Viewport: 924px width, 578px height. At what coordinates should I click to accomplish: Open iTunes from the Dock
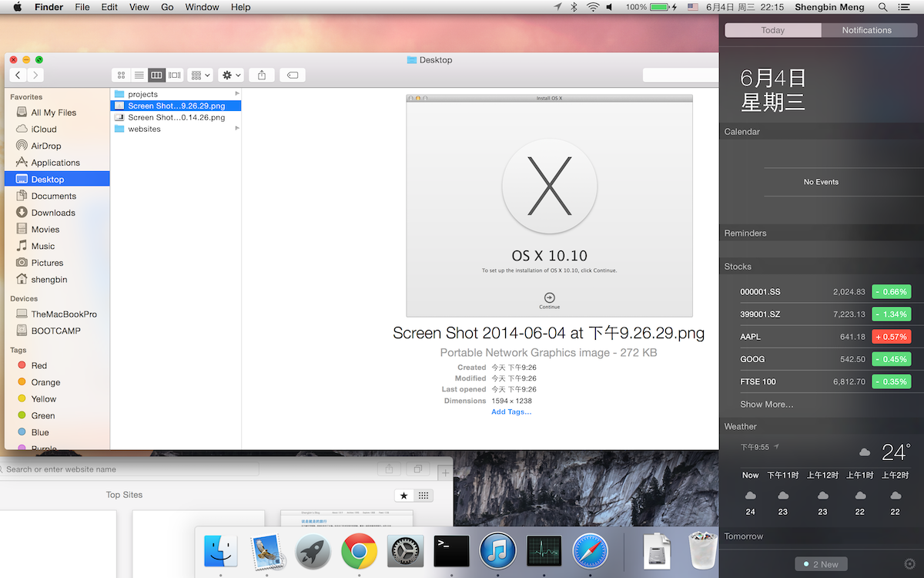tap(497, 551)
